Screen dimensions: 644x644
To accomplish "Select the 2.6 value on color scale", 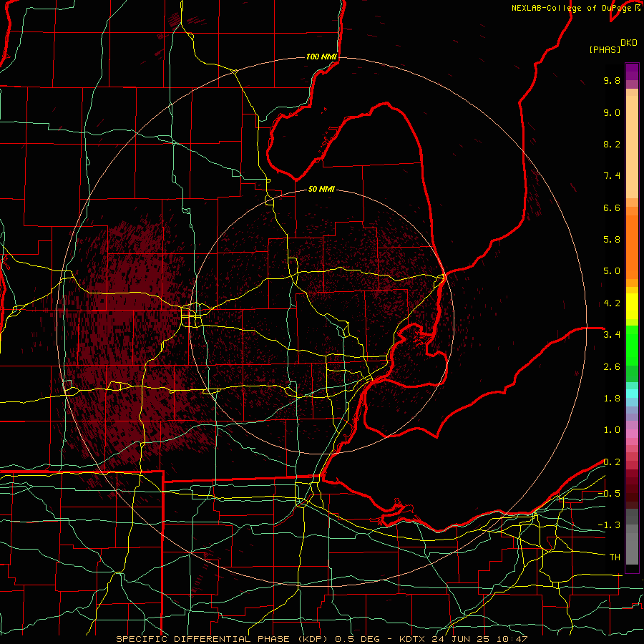I will tap(612, 367).
